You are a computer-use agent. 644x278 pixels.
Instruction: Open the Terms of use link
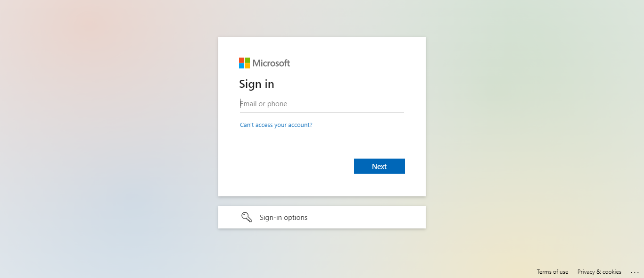[x=553, y=272]
